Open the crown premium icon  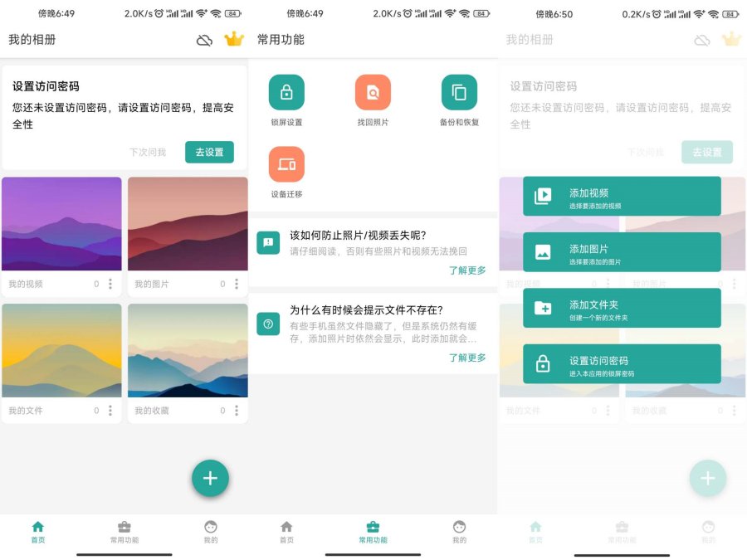point(233,38)
